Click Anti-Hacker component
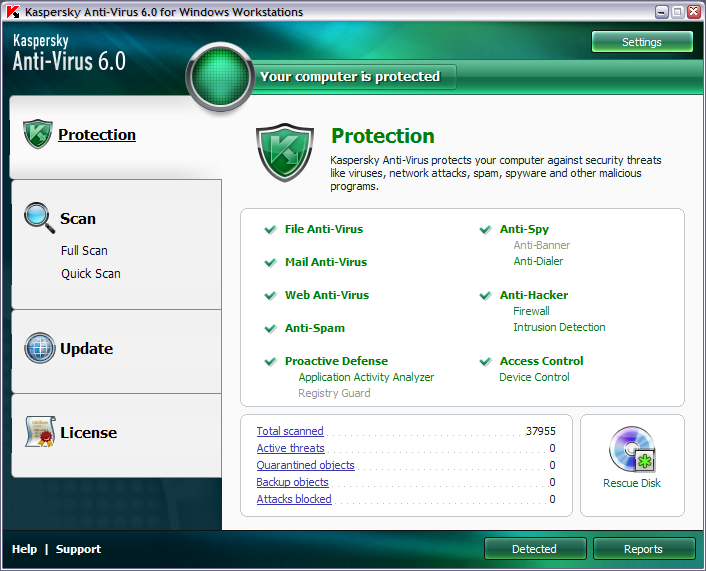This screenshot has width=706, height=571. click(x=534, y=295)
